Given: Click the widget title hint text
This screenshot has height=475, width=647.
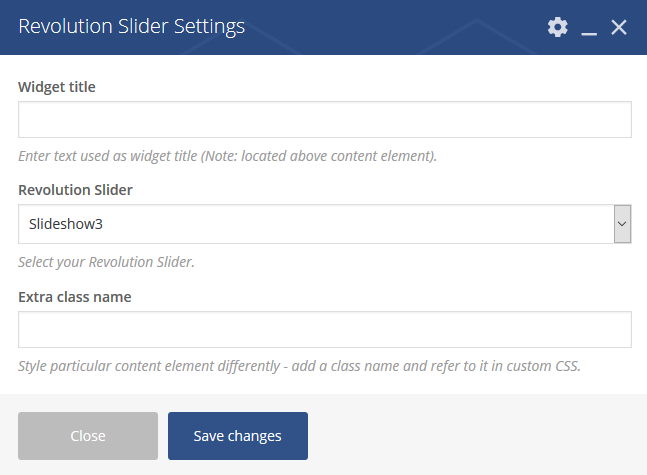Looking at the screenshot, I should tap(227, 156).
